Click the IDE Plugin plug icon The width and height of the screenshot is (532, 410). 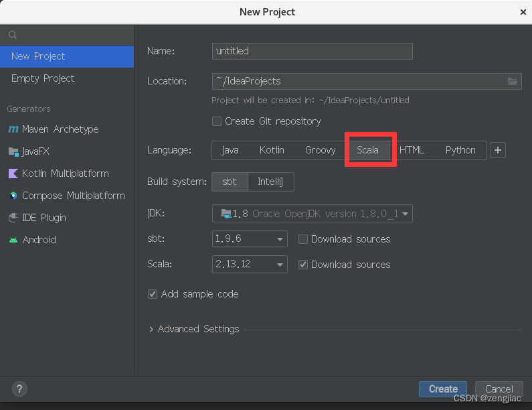click(x=13, y=218)
